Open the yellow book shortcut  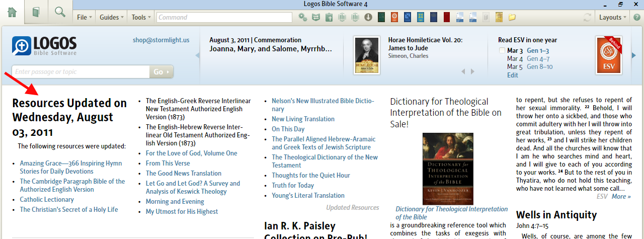pos(499,17)
